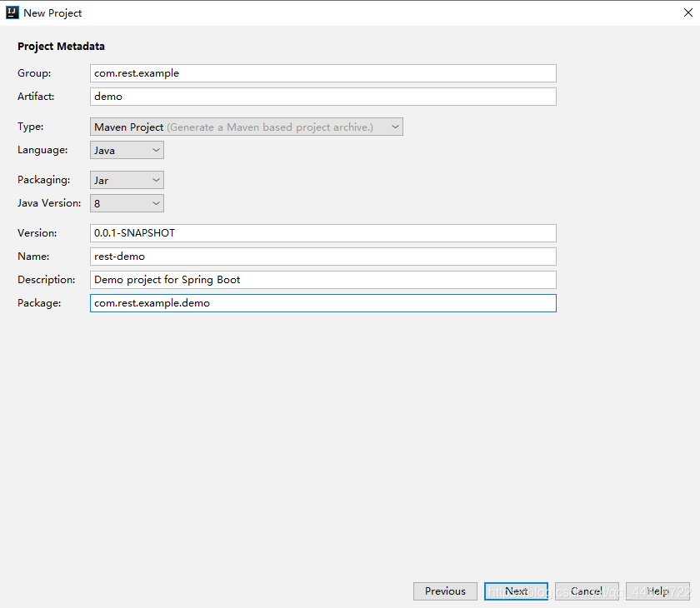Open the Language dropdown arrow
This screenshot has height=608, width=700.
coord(155,150)
